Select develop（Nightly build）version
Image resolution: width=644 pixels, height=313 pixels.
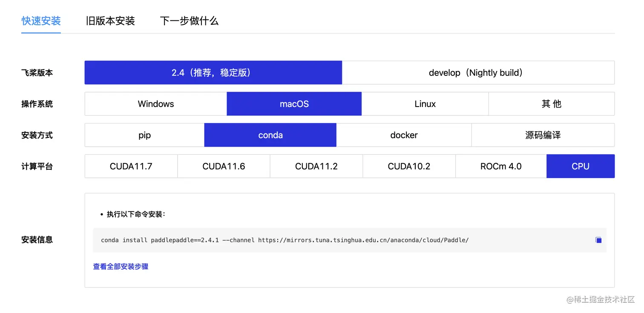(x=478, y=72)
